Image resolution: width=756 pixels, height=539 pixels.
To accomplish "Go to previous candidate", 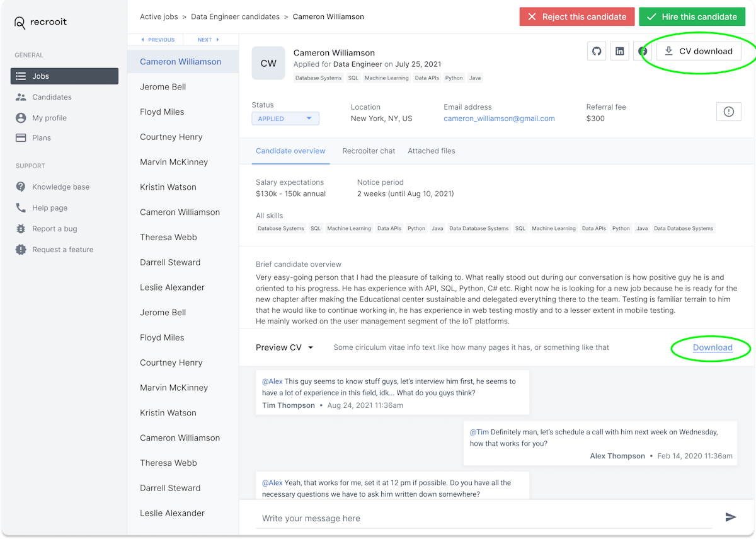I will pyautogui.click(x=158, y=40).
